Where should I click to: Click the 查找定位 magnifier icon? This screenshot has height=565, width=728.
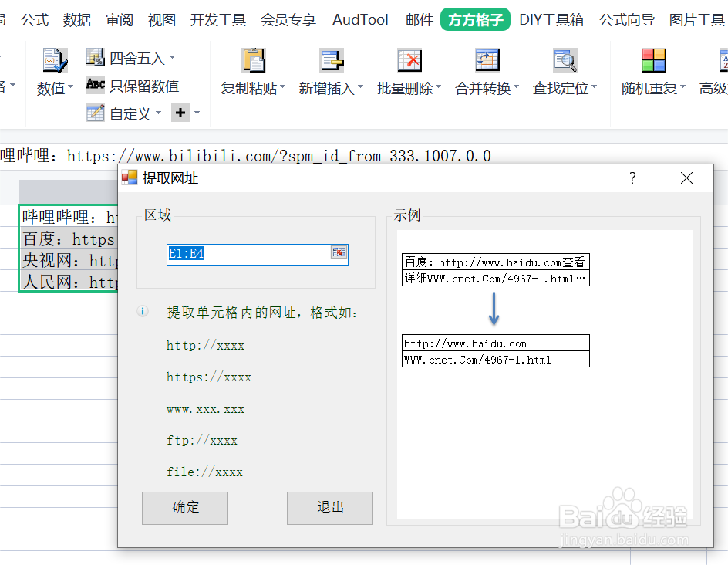coord(565,60)
